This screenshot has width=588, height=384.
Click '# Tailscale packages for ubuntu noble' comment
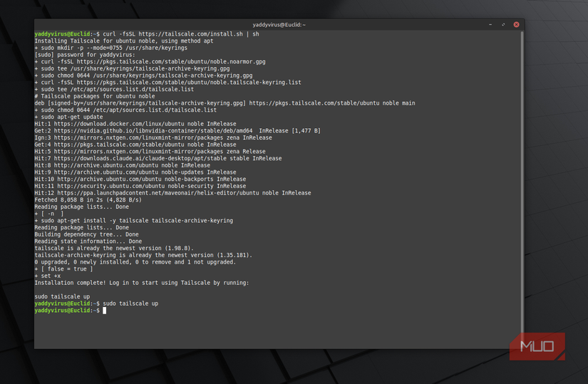click(95, 96)
